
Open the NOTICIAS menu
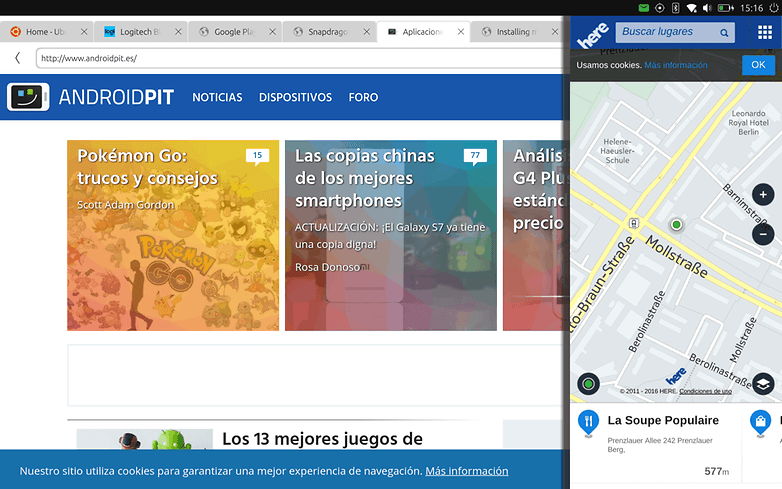(217, 97)
